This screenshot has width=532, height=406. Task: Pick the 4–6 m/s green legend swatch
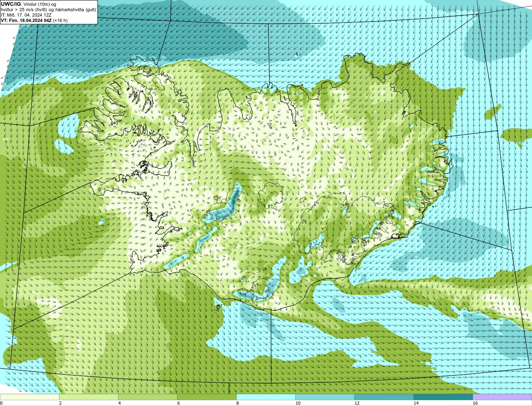click(148, 397)
